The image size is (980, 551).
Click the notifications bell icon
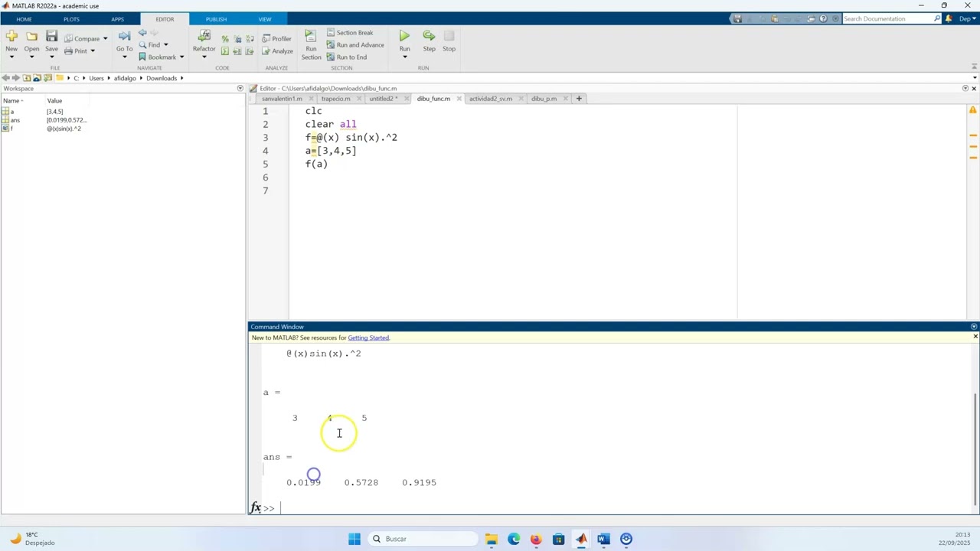949,18
